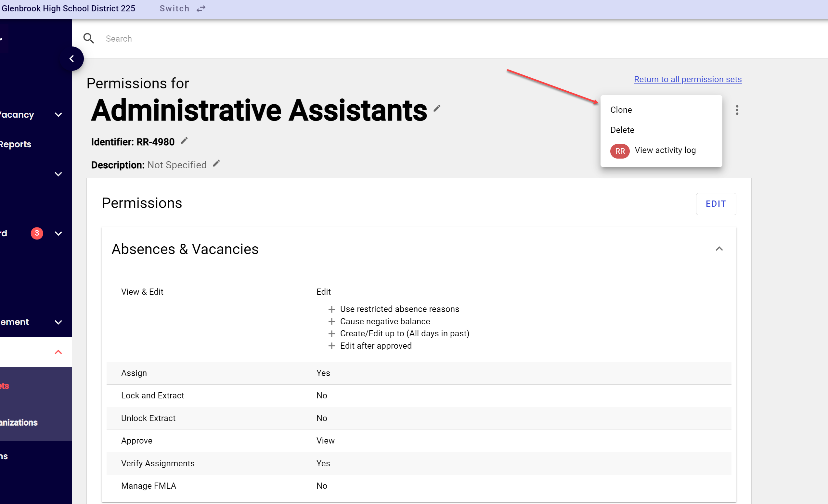This screenshot has width=828, height=504.
Task: Collapse the Absences & Vacancies section
Action: (719, 249)
